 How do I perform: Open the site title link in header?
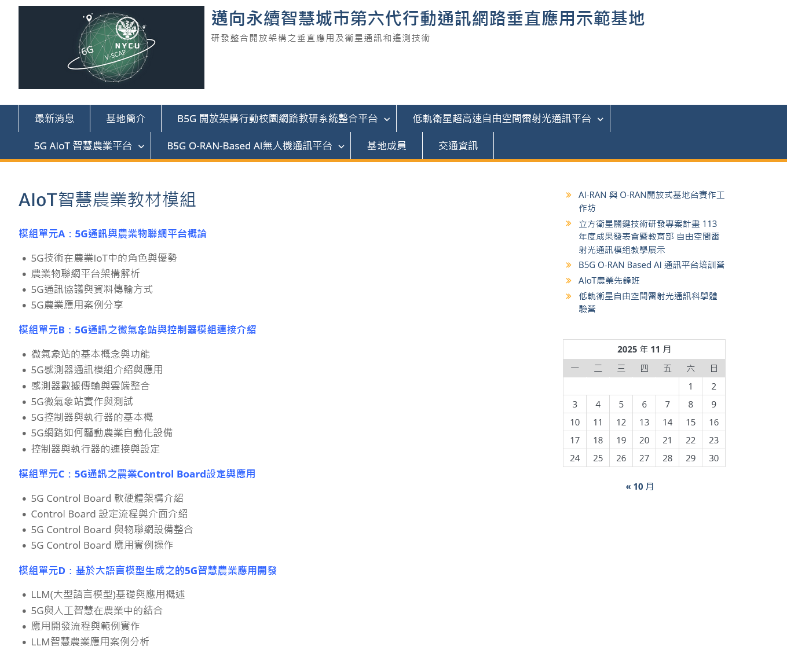[x=427, y=19]
